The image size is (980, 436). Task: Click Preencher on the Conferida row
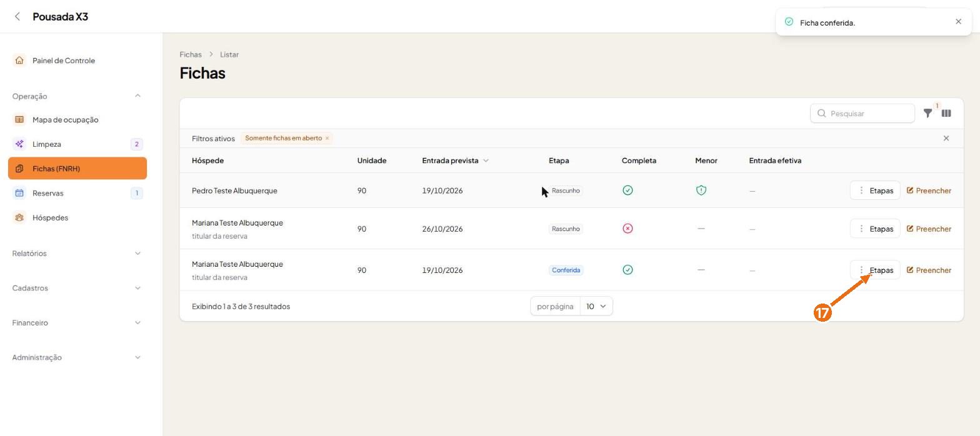pos(929,270)
